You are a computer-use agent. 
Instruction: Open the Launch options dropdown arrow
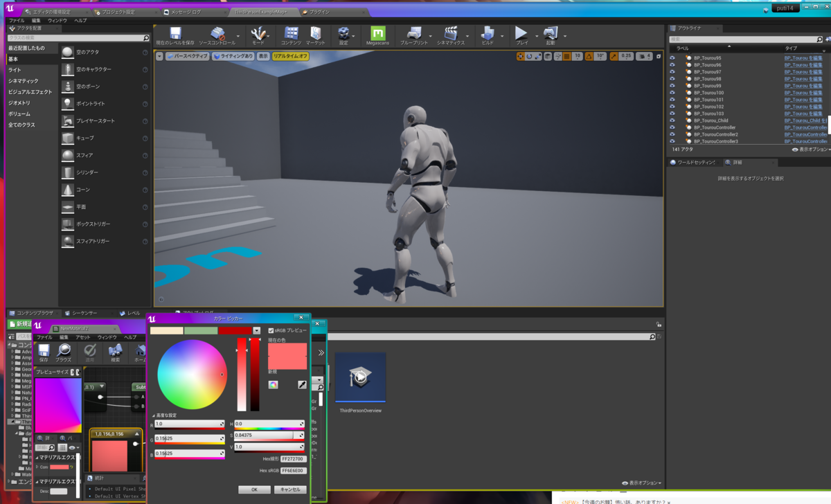[565, 36]
